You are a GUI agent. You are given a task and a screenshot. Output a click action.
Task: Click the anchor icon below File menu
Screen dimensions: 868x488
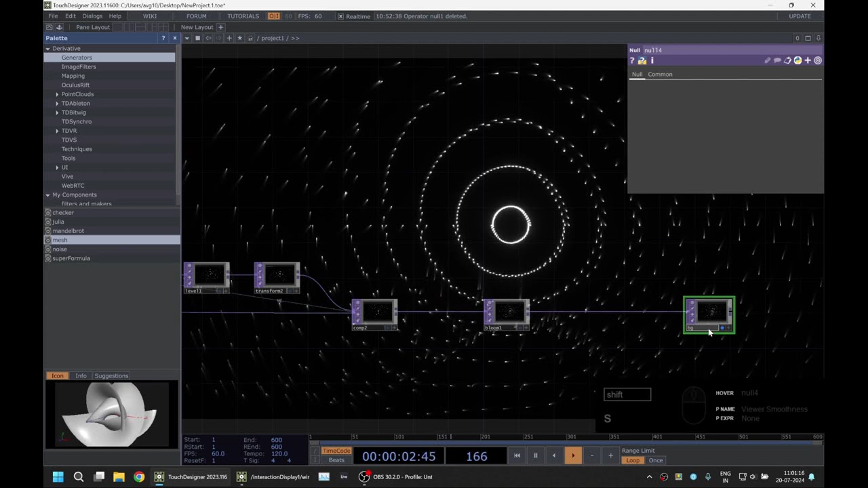click(x=59, y=27)
